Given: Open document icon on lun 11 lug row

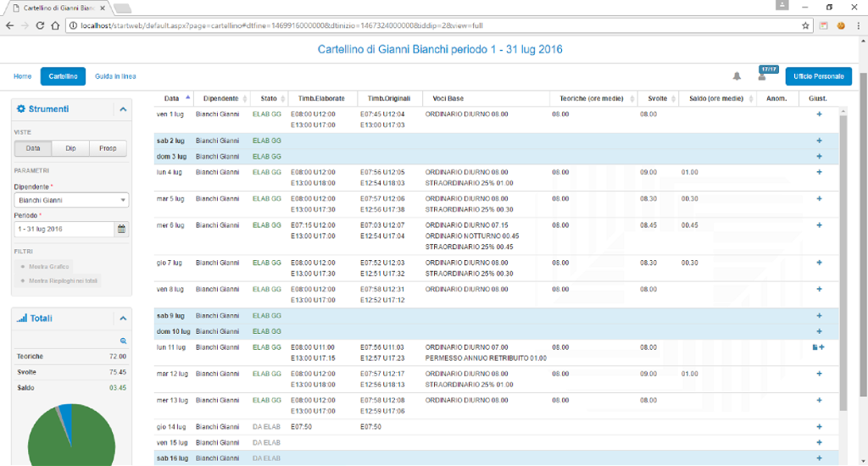Looking at the screenshot, I should tap(814, 347).
